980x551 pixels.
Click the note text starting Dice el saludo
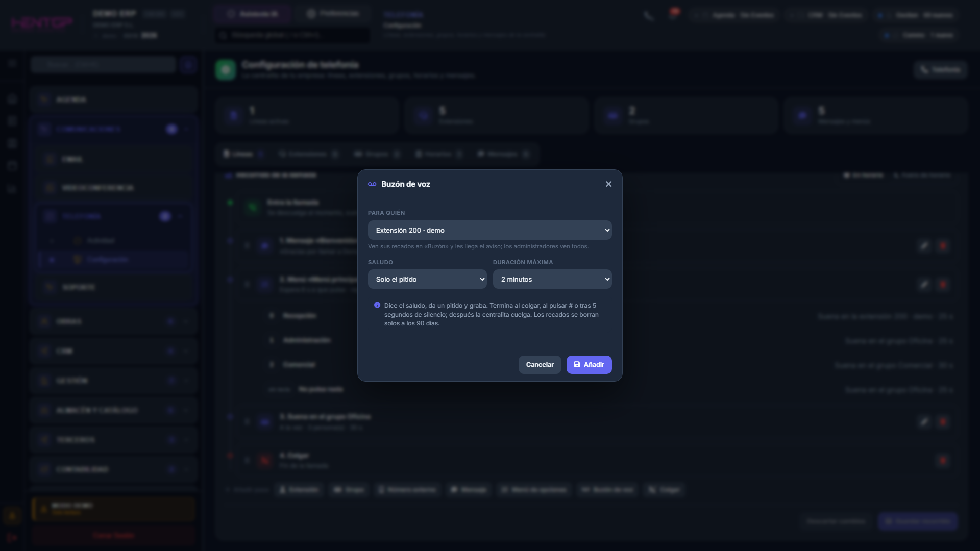(x=492, y=314)
